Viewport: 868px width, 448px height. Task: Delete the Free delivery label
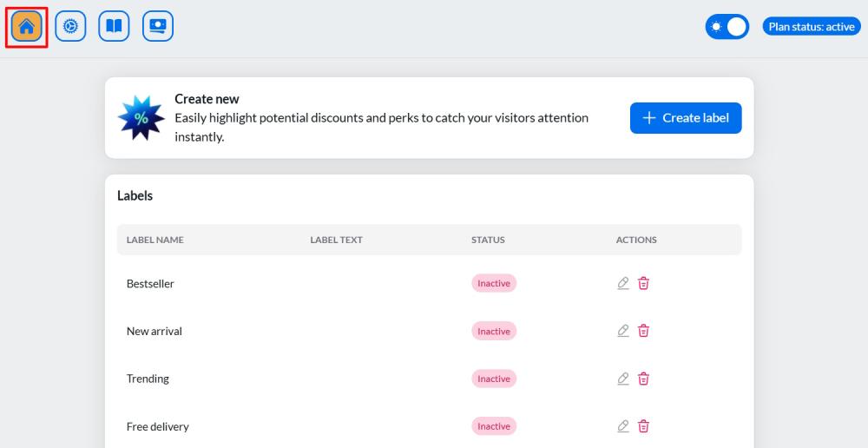tap(643, 426)
